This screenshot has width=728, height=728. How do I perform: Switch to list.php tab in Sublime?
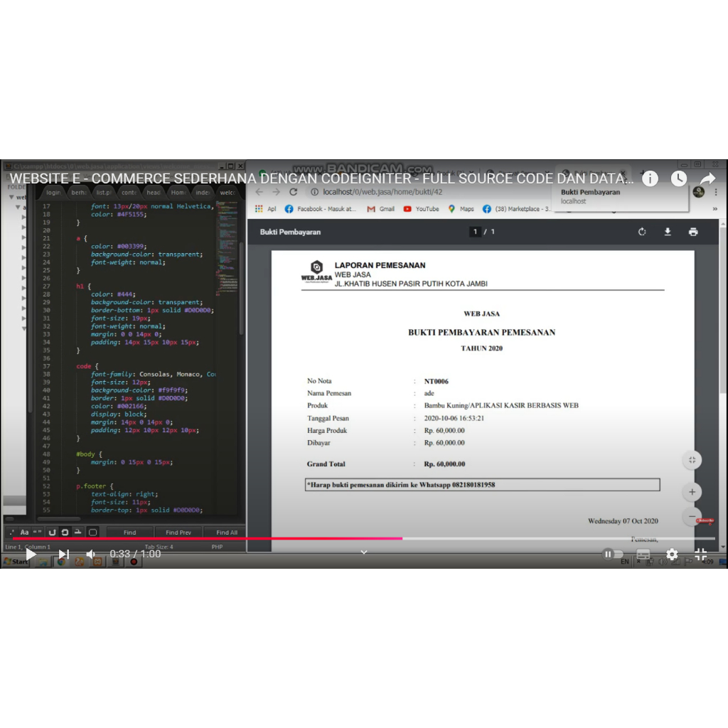[104, 192]
